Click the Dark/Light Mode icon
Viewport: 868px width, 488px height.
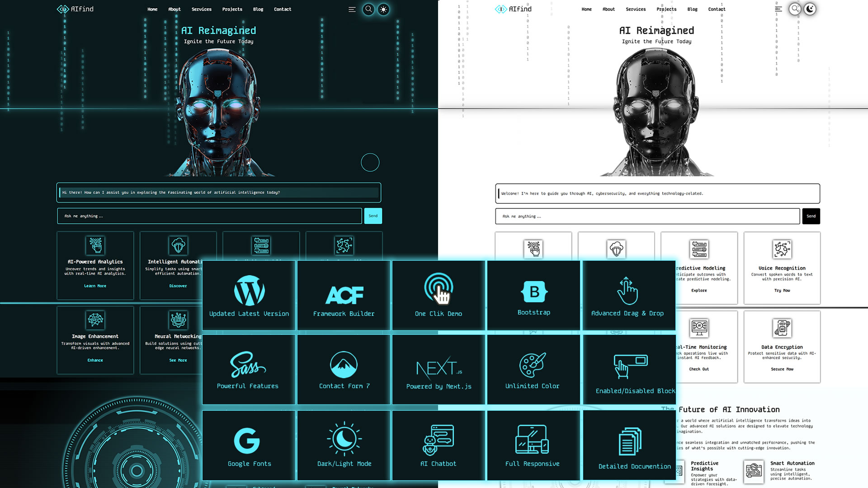(x=344, y=438)
